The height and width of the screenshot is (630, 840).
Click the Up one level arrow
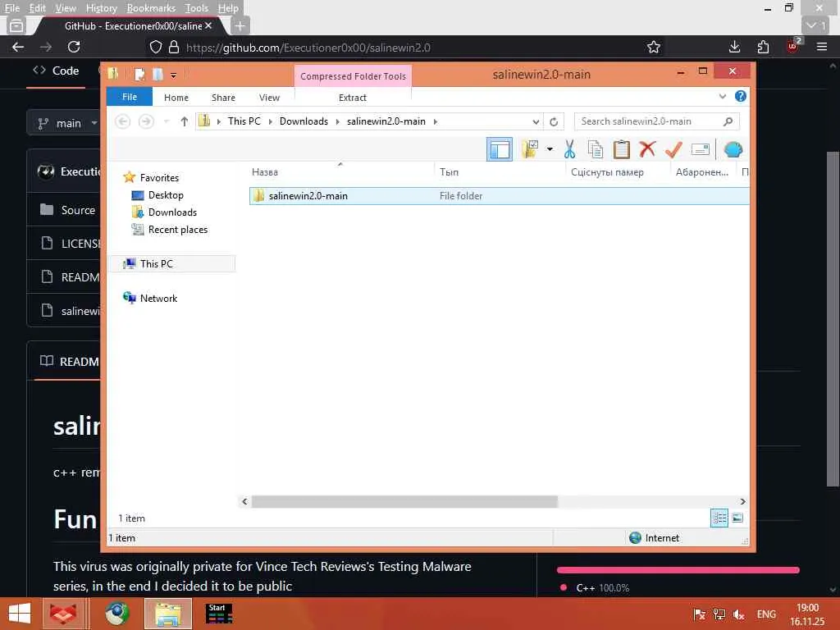[x=185, y=121]
